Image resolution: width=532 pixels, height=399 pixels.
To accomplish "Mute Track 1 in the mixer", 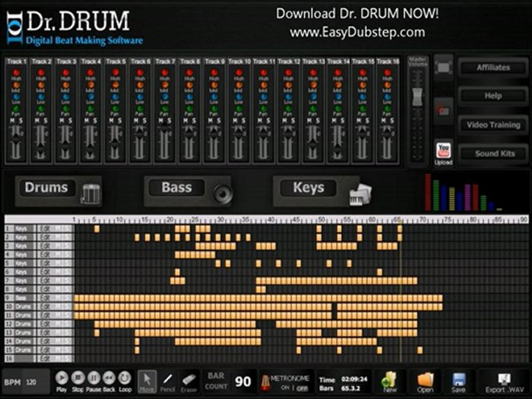I will click(x=12, y=121).
